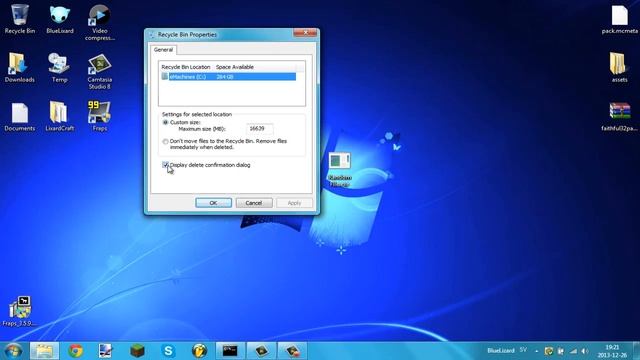This screenshot has width=640, height=360.
Task: Click the General tab
Action: pos(163,50)
